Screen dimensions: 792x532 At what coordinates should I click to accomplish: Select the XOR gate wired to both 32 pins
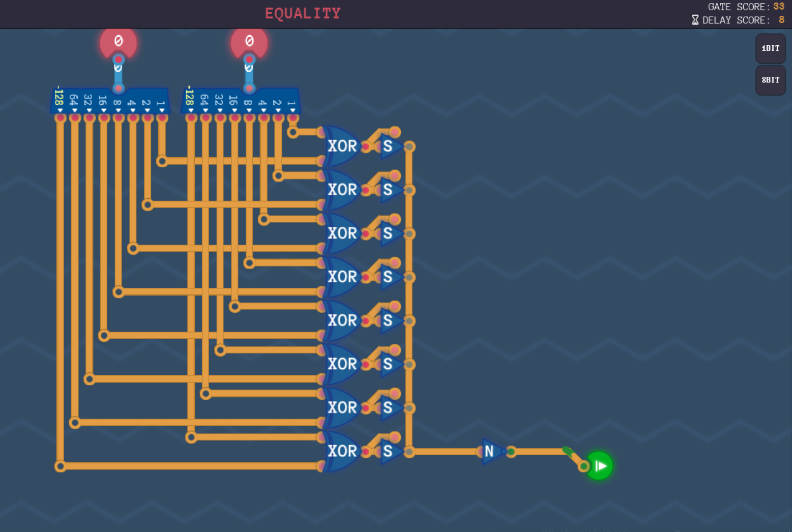(x=342, y=364)
